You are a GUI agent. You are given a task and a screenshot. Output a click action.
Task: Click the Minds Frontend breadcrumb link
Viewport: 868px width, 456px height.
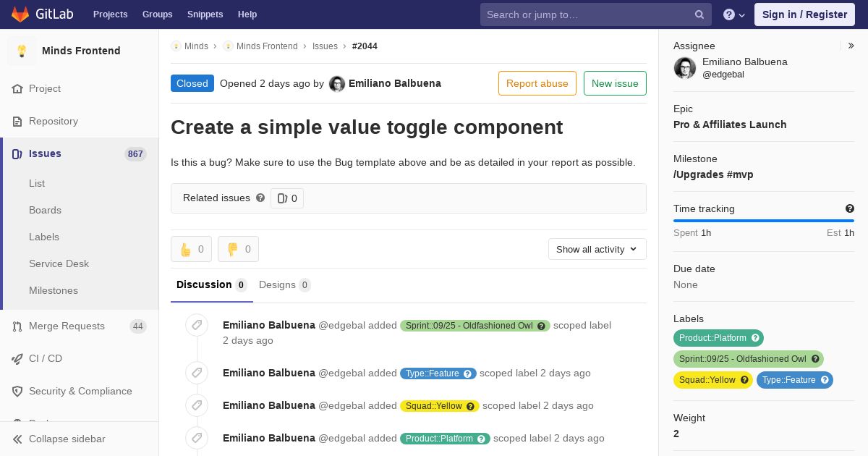pos(267,46)
